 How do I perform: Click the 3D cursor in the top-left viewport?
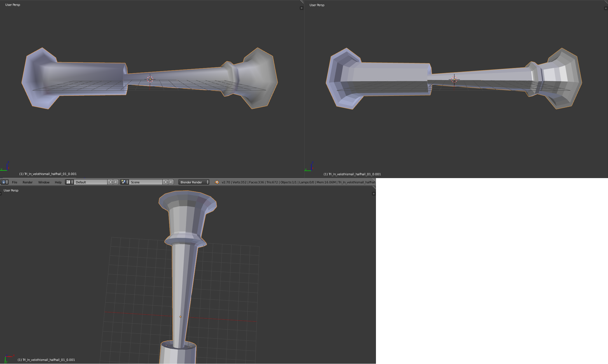pyautogui.click(x=150, y=79)
